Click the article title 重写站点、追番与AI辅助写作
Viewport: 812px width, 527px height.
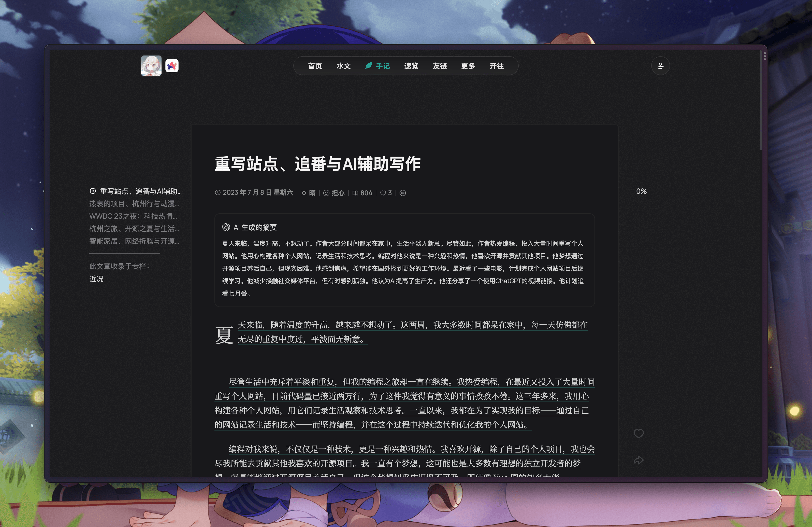click(318, 164)
